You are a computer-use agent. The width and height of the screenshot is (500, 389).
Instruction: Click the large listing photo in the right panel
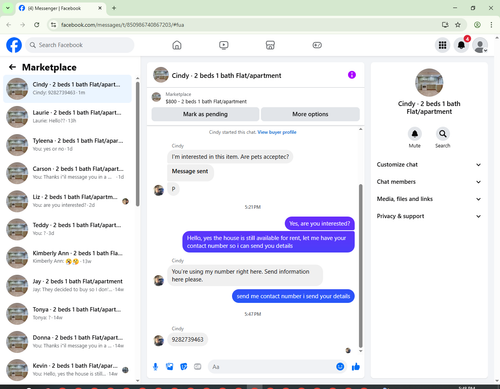429,82
